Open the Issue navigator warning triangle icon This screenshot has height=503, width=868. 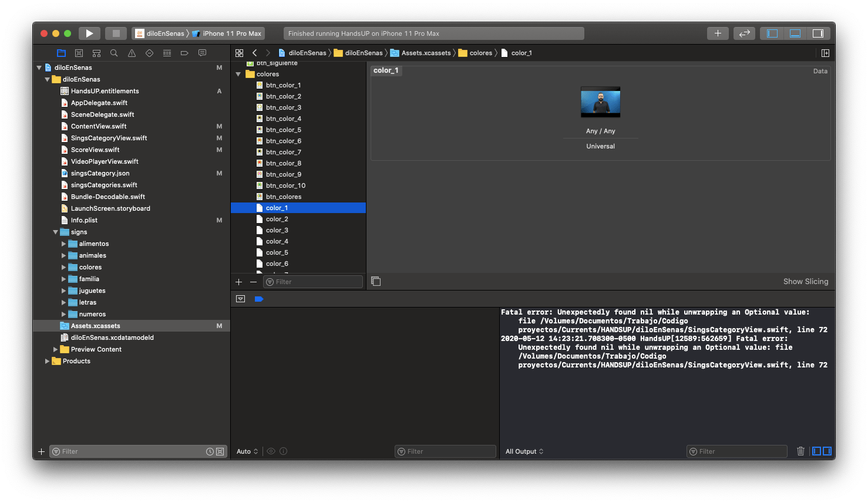click(132, 53)
